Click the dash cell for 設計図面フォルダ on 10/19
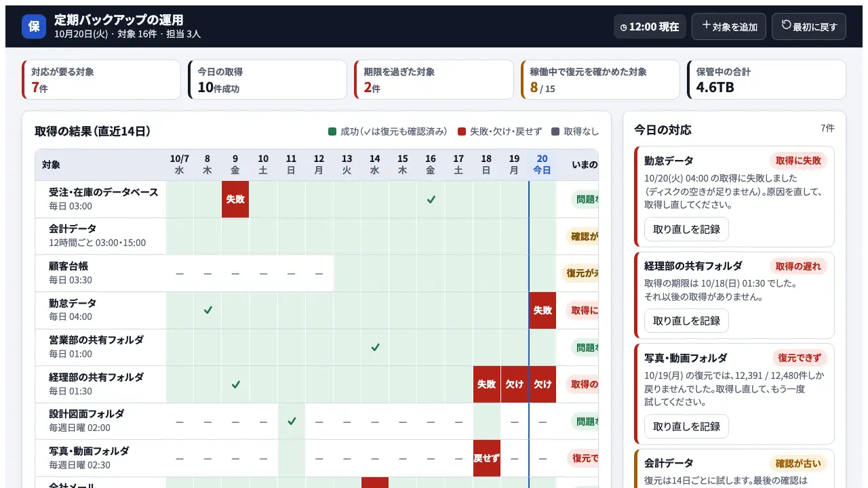This screenshot has height=488, width=868. (x=515, y=421)
